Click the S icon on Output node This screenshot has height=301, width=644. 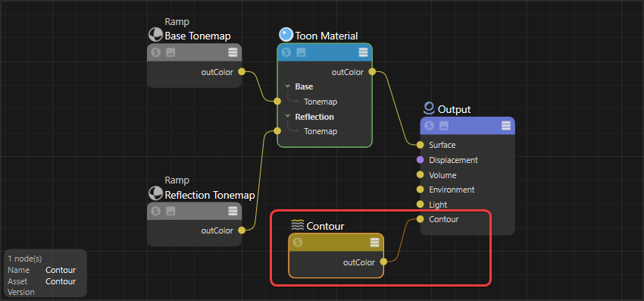(429, 126)
